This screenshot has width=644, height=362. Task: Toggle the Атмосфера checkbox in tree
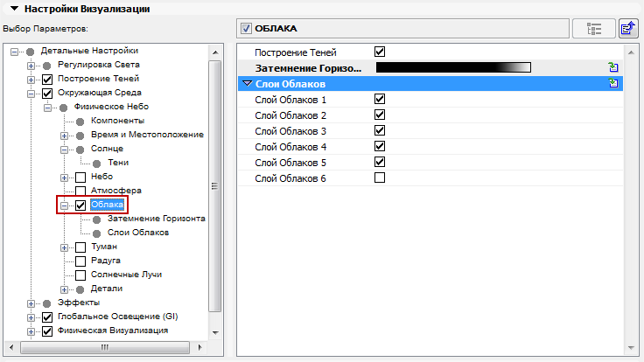(x=80, y=190)
